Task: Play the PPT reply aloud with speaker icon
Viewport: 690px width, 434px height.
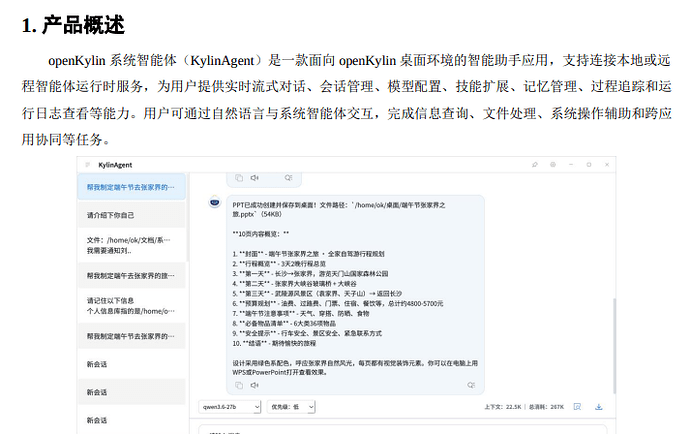Action: click(254, 386)
